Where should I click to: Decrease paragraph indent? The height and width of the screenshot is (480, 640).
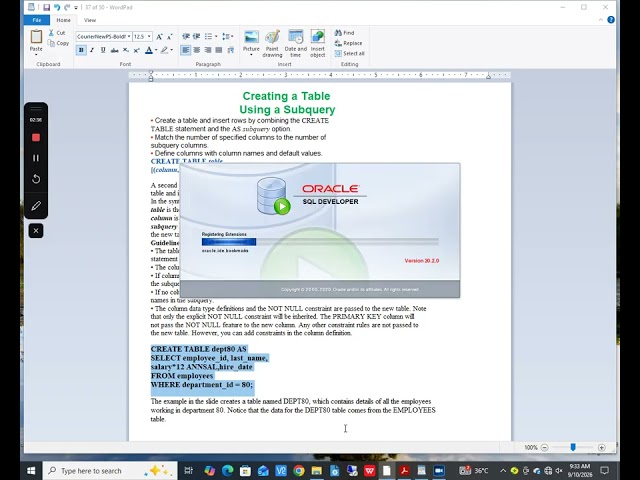(x=186, y=36)
